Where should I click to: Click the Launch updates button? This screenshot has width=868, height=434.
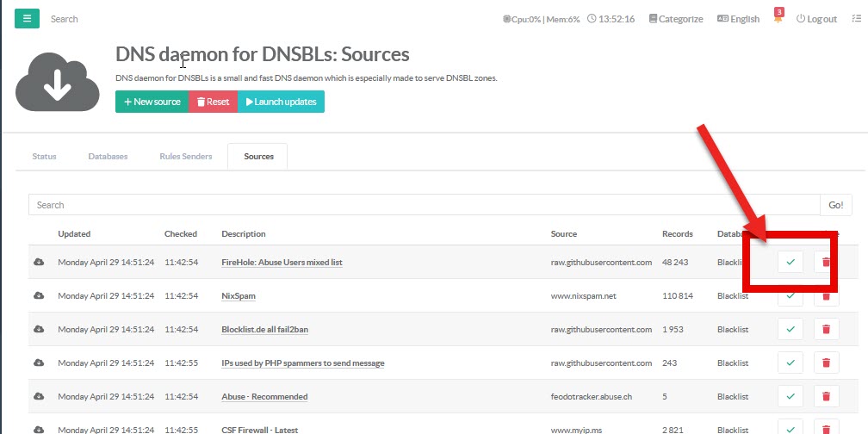pos(281,102)
